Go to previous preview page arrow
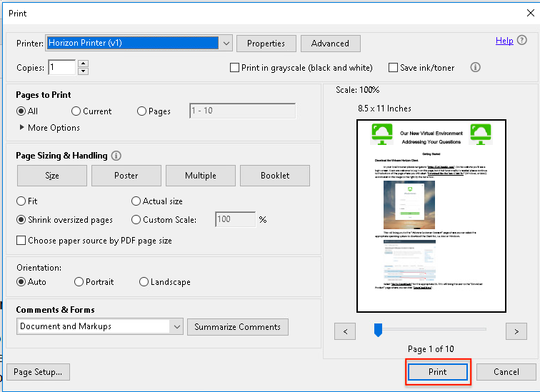540x392 pixels. 345,331
